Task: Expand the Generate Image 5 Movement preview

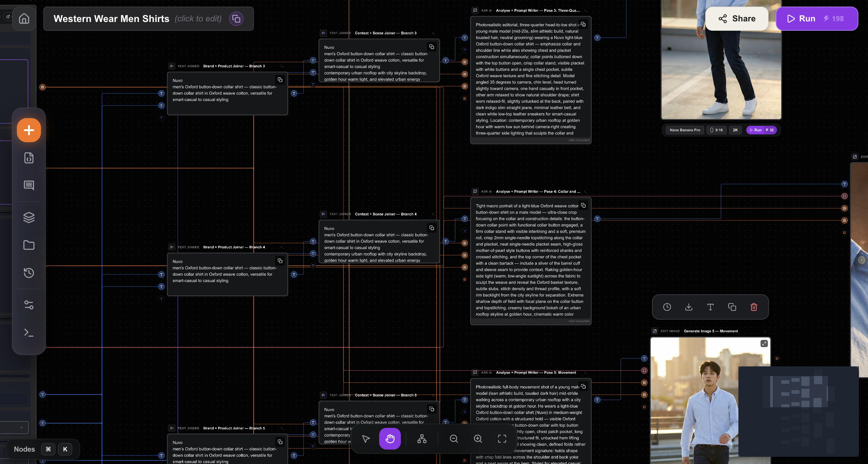Action: pyautogui.click(x=764, y=343)
